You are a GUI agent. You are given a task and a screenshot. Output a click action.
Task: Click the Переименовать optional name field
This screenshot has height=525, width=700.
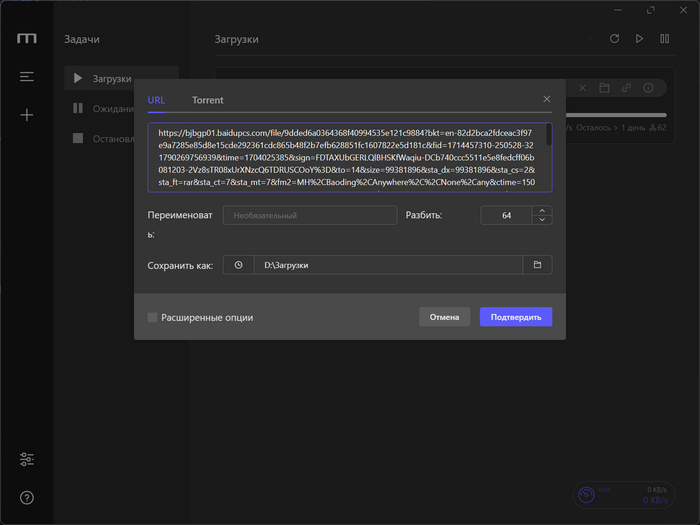click(310, 215)
